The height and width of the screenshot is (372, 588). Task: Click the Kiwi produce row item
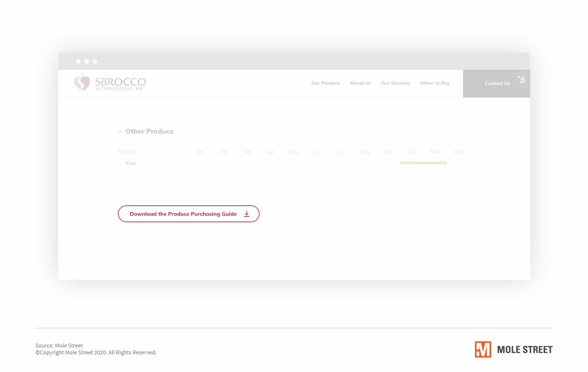(x=131, y=163)
